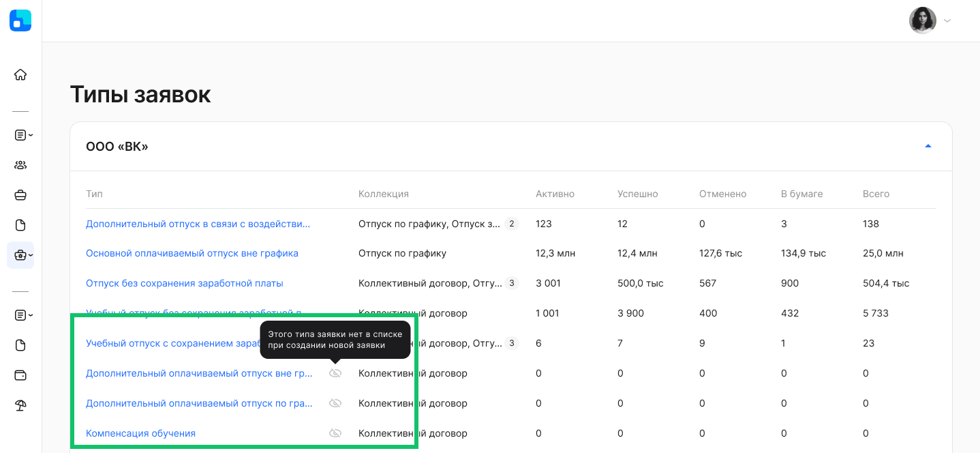Select the 12,3 млн active cell

point(555,253)
